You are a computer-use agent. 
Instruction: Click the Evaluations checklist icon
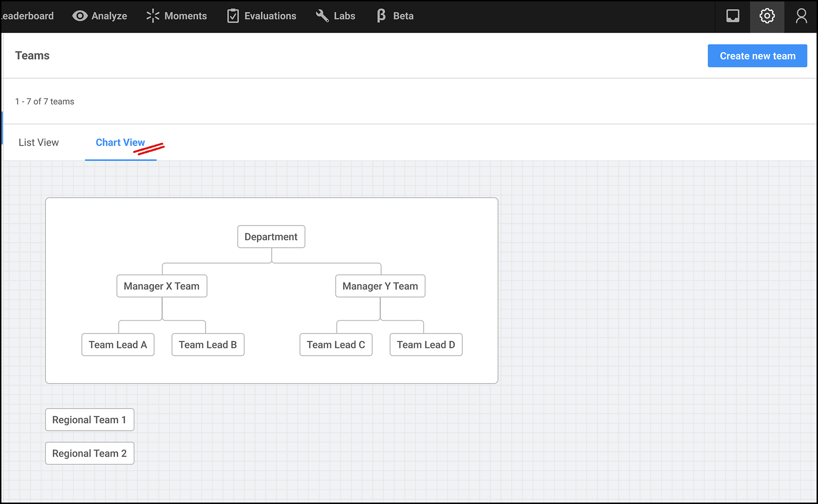tap(233, 16)
